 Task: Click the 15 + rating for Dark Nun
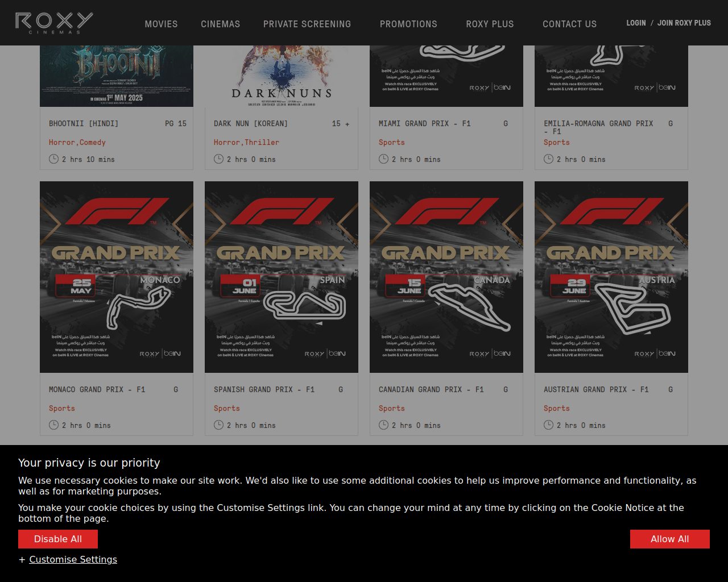coord(341,123)
